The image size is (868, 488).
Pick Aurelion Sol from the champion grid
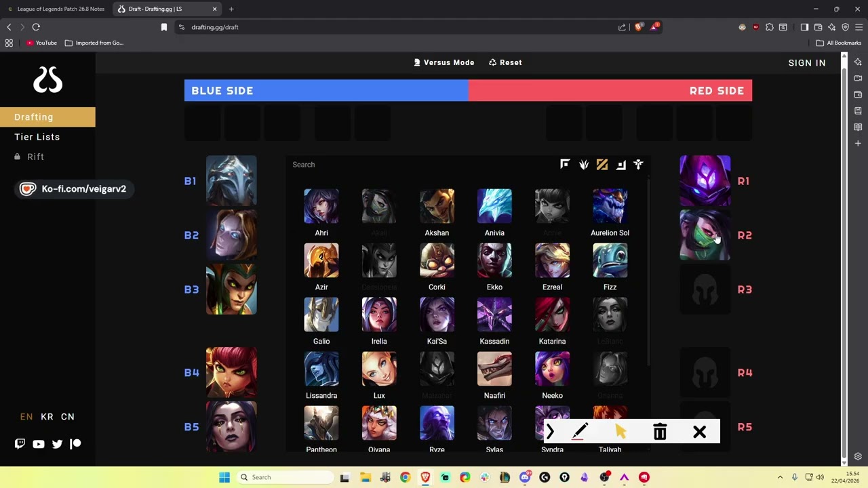tap(610, 206)
